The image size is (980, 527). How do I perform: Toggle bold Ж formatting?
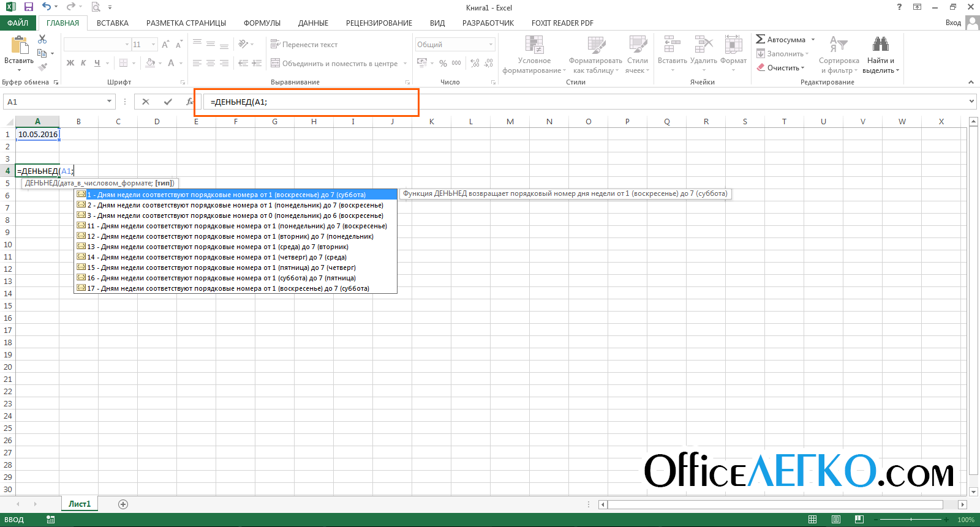pos(70,63)
